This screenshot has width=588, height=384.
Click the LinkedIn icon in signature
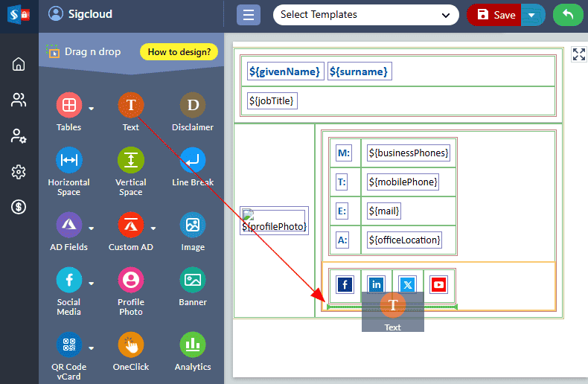pyautogui.click(x=377, y=284)
